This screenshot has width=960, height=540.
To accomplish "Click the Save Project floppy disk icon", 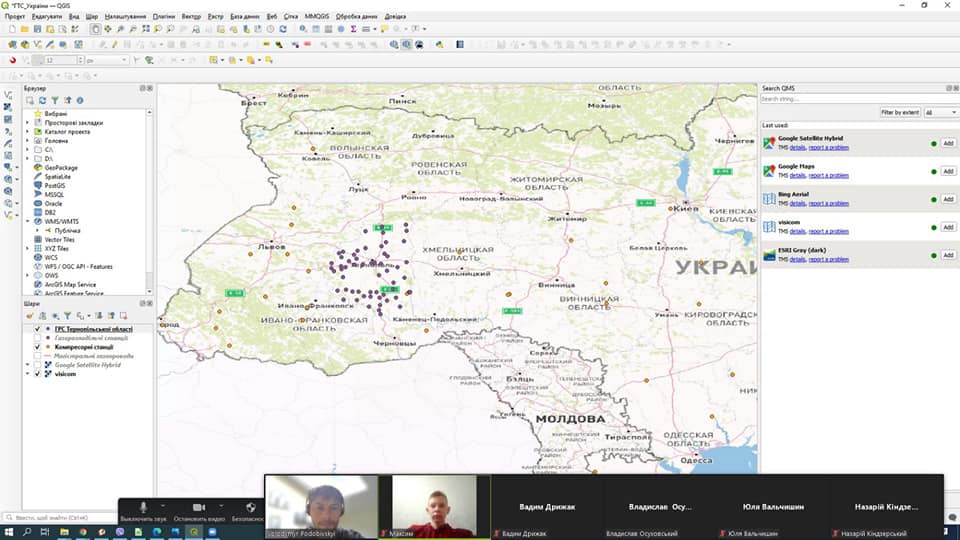I will click(37, 29).
